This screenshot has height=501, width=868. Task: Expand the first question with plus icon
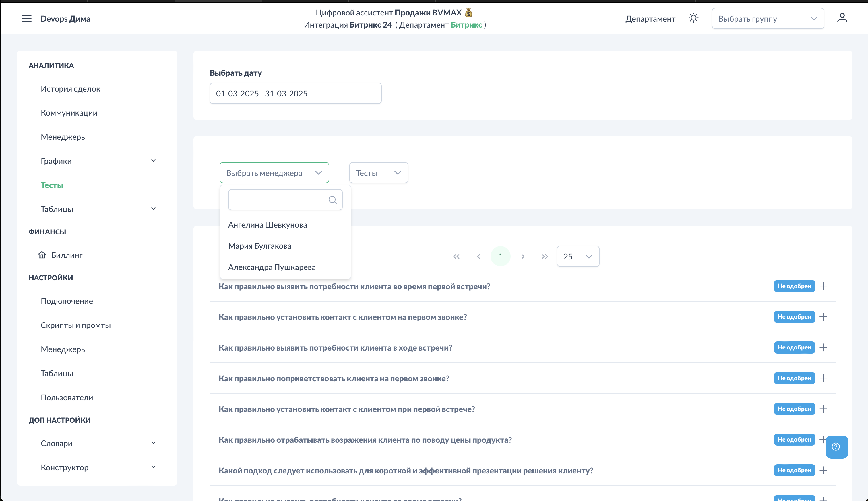823,286
